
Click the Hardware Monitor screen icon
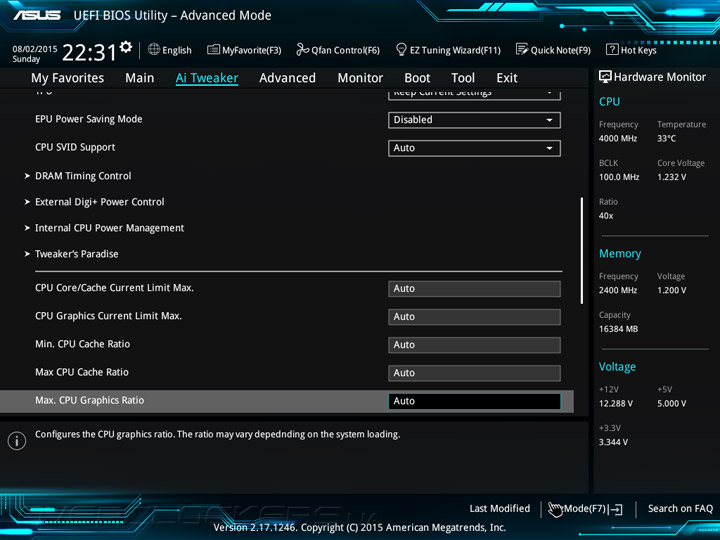(x=605, y=77)
